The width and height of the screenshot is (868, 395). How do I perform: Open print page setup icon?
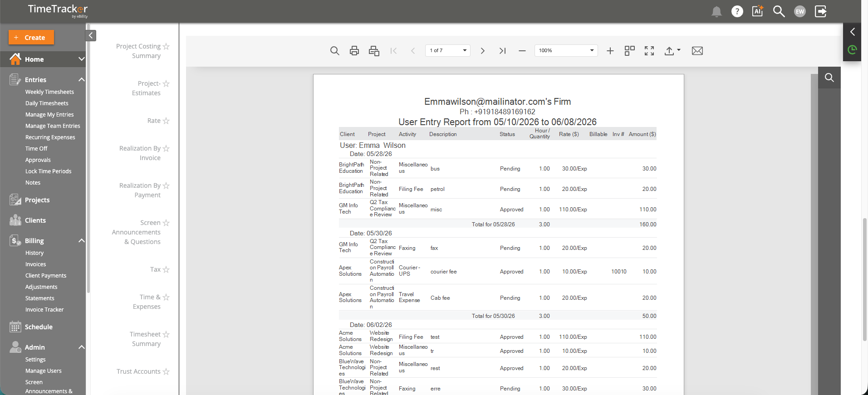(x=374, y=51)
